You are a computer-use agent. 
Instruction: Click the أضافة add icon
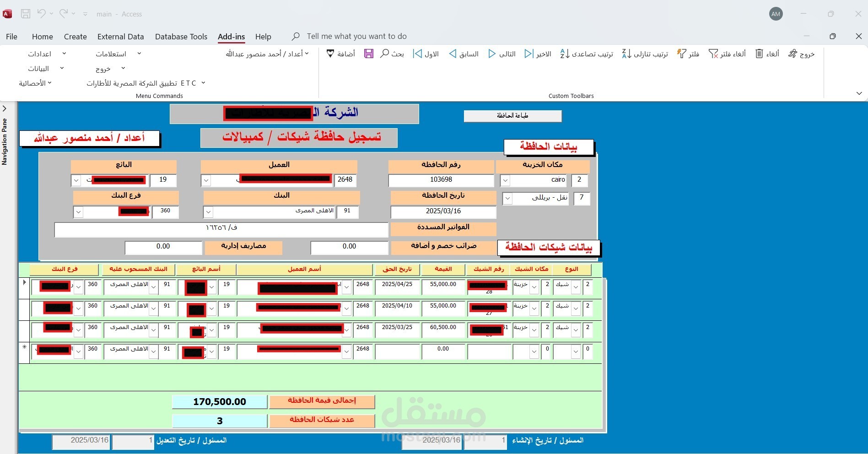click(330, 54)
